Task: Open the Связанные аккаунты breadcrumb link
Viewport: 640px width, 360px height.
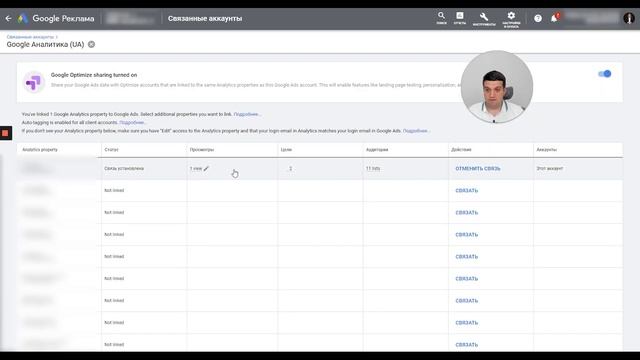Action: 30,37
